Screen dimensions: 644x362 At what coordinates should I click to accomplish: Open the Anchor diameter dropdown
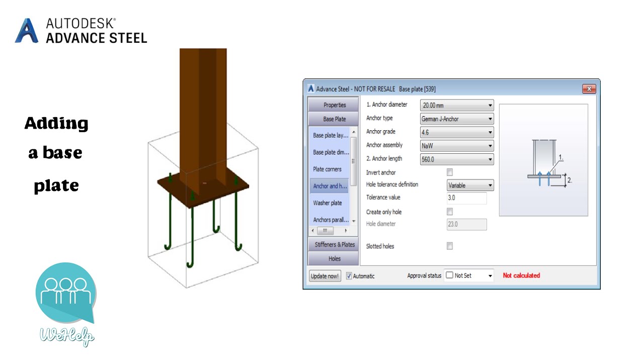(457, 106)
